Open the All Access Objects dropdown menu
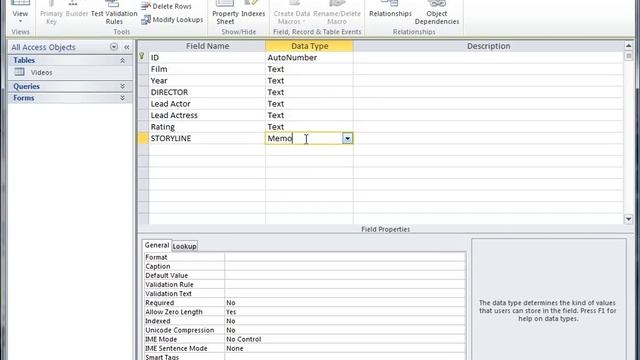 click(x=114, y=47)
